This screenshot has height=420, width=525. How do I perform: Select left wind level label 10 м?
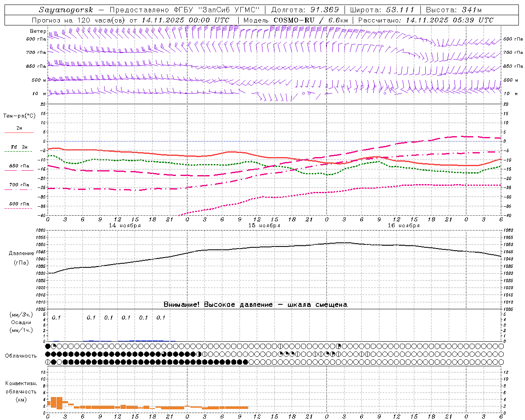click(x=39, y=94)
